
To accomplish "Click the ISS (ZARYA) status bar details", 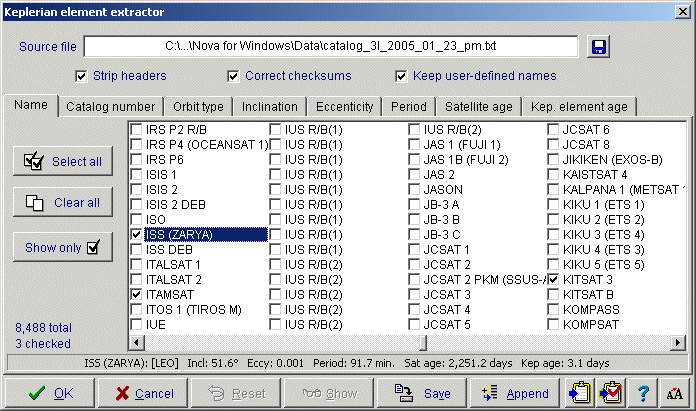I will [x=347, y=363].
